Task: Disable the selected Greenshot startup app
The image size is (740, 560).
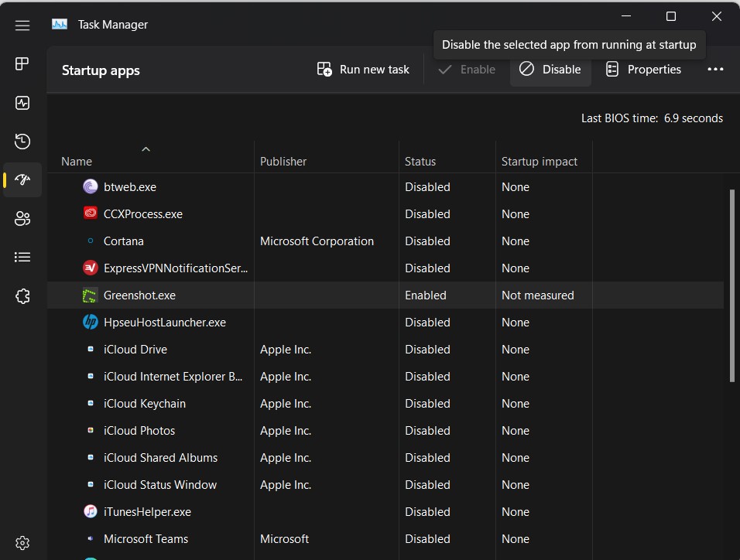Action: pyautogui.click(x=550, y=69)
